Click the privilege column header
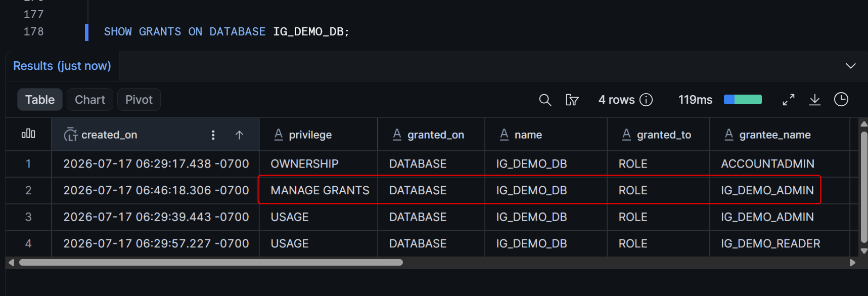868x296 pixels. [x=318, y=135]
